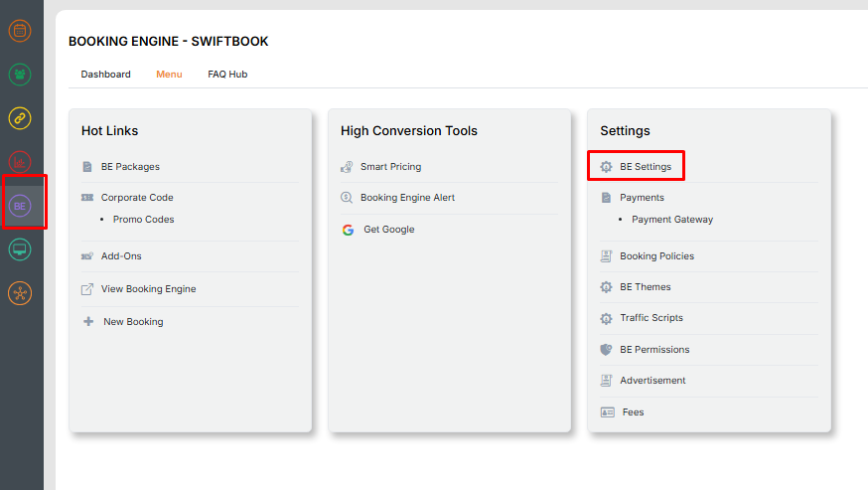Select the purple BE booking engine icon
This screenshot has height=490, width=868.
tap(20, 206)
